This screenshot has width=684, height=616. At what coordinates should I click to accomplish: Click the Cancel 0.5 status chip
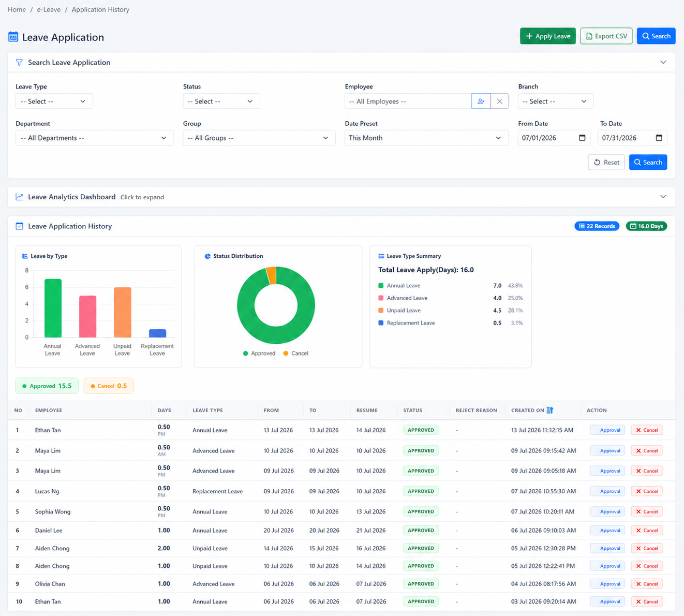click(109, 386)
